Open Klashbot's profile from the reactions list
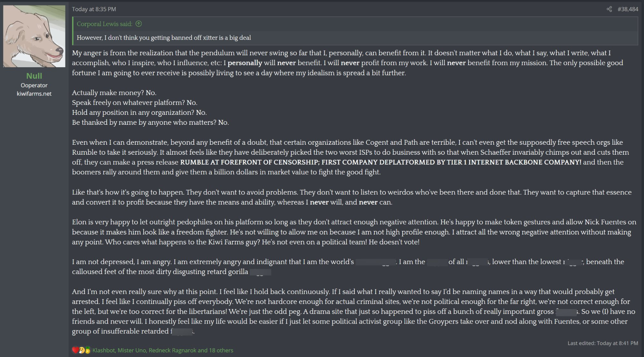Viewport: 644px width, 357px height. pyautogui.click(x=103, y=350)
